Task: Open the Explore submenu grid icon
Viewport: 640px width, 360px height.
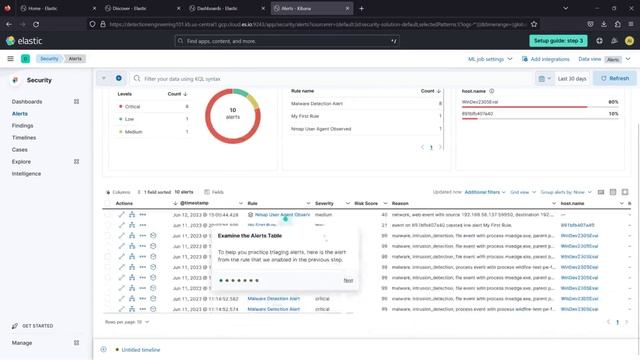Action: (x=76, y=162)
